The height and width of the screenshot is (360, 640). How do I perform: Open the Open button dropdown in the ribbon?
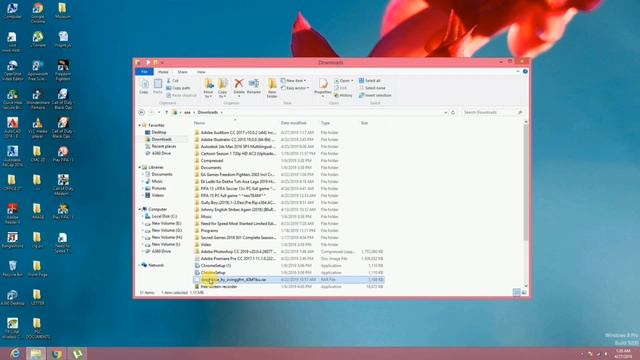(344, 81)
